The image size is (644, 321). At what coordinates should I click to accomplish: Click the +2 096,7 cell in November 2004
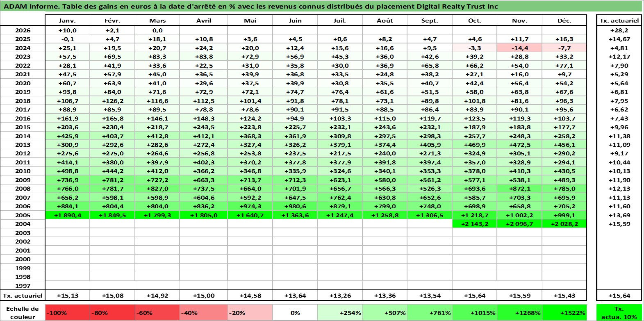pyautogui.click(x=519, y=224)
